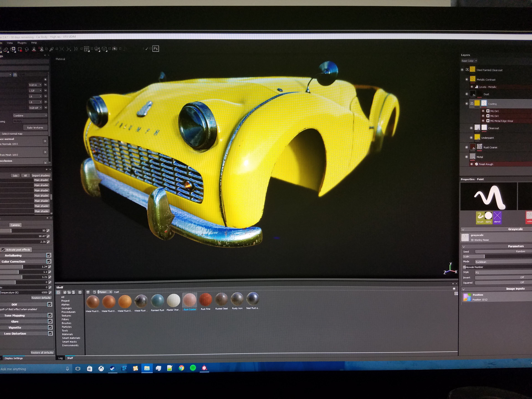The image size is (532, 399).
Task: Collapse the Coating folder layer
Action: point(472,103)
